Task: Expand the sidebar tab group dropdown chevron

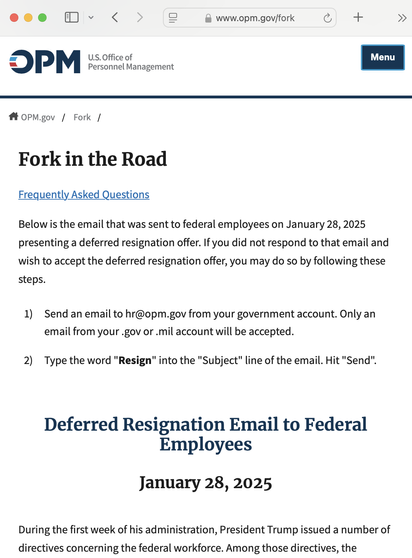Action: [x=91, y=17]
